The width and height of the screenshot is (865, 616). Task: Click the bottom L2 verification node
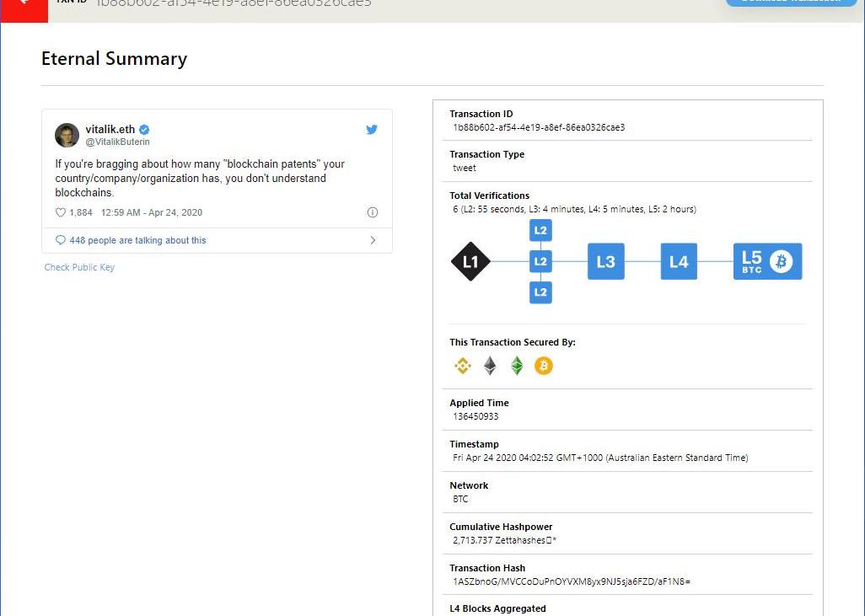(540, 292)
